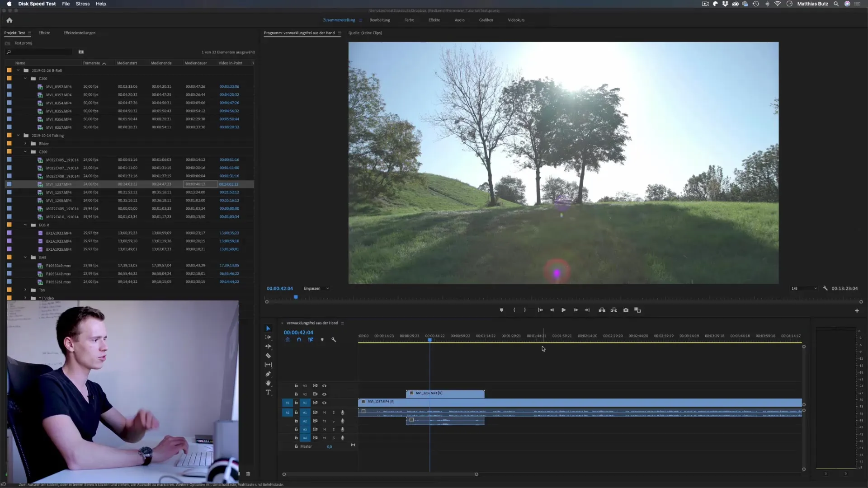Click the MVI_1237.MP4 clip on V2
The image size is (868, 488).
click(x=445, y=394)
